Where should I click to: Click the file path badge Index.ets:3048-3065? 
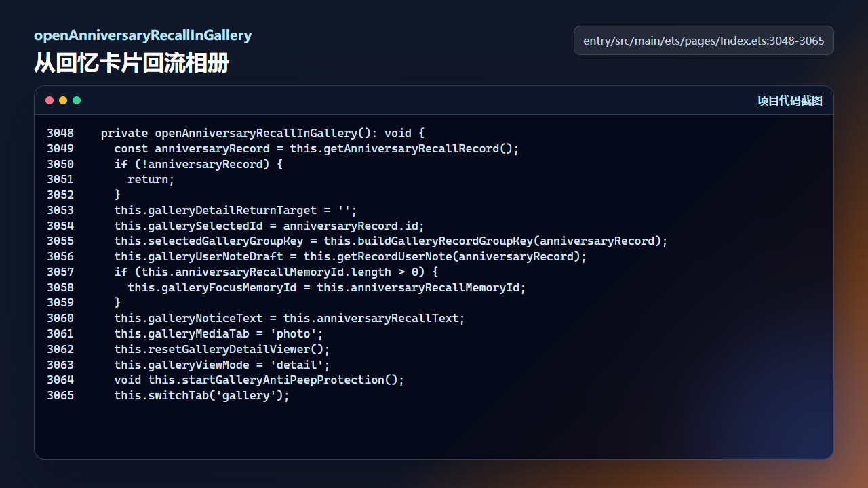[704, 41]
